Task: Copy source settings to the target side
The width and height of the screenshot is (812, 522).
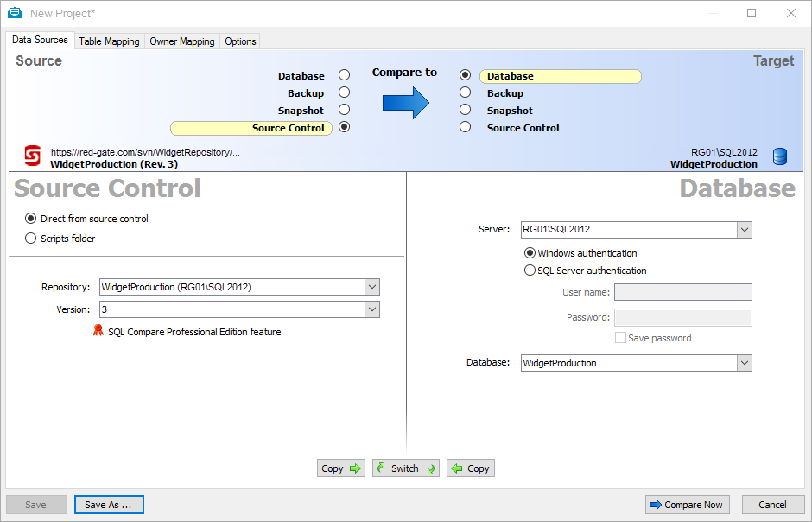Action: tap(341, 468)
